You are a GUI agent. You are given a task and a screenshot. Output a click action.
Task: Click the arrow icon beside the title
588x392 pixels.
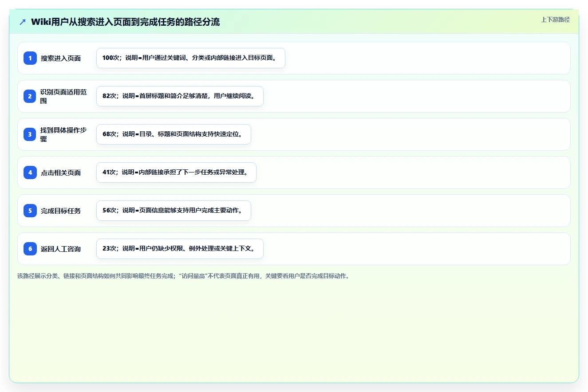click(x=23, y=22)
